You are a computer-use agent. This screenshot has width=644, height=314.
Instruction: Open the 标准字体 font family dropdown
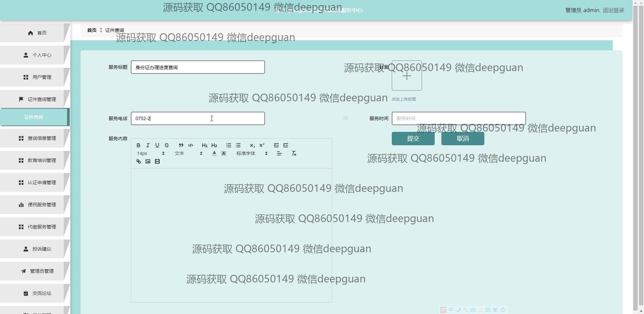[252, 153]
